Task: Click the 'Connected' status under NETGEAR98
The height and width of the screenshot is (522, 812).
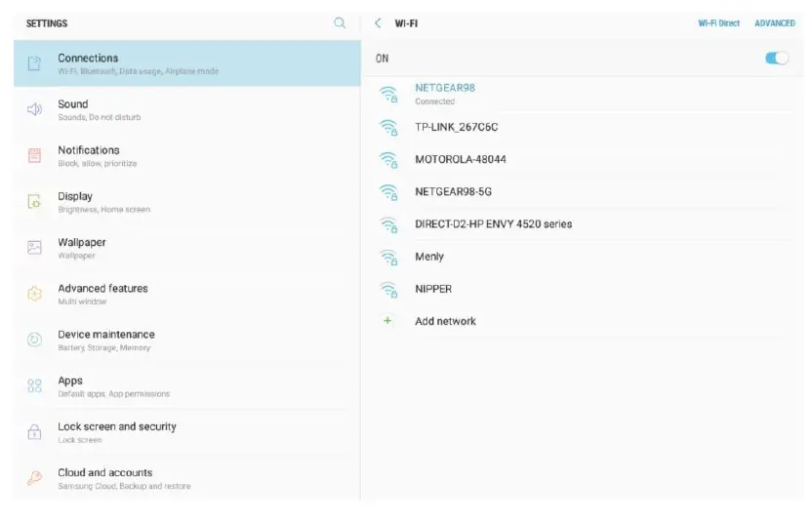Action: pyautogui.click(x=434, y=101)
